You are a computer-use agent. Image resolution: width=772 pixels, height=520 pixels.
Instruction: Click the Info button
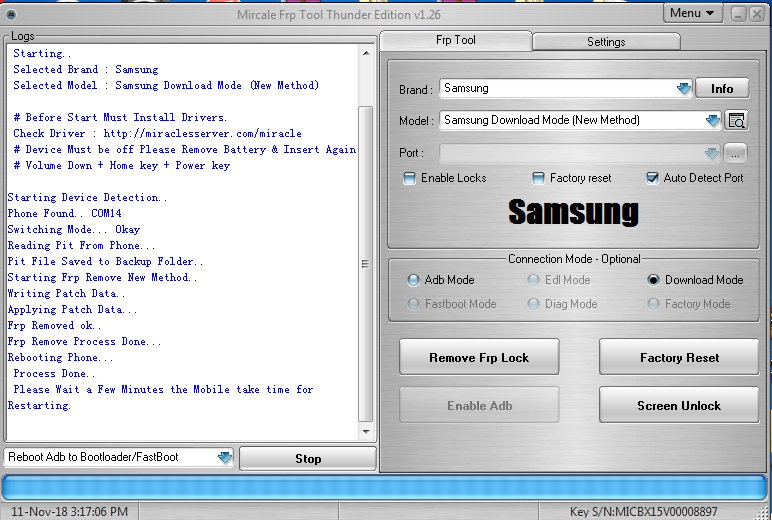(722, 89)
